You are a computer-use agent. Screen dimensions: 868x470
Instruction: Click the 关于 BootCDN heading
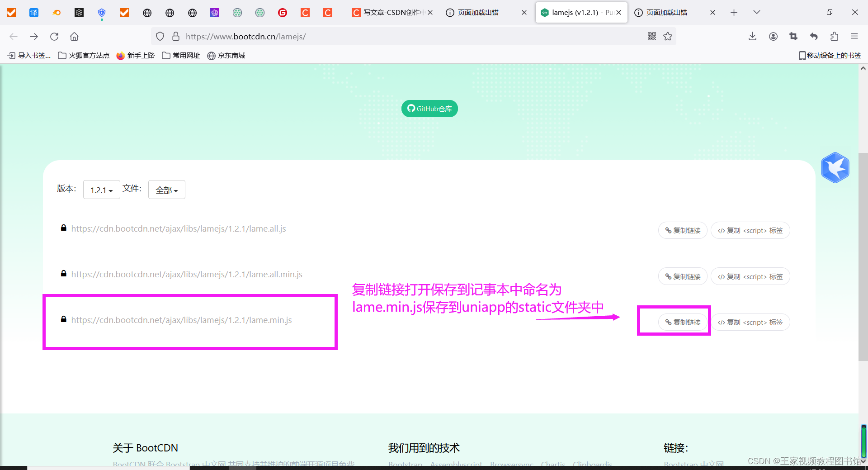point(145,448)
